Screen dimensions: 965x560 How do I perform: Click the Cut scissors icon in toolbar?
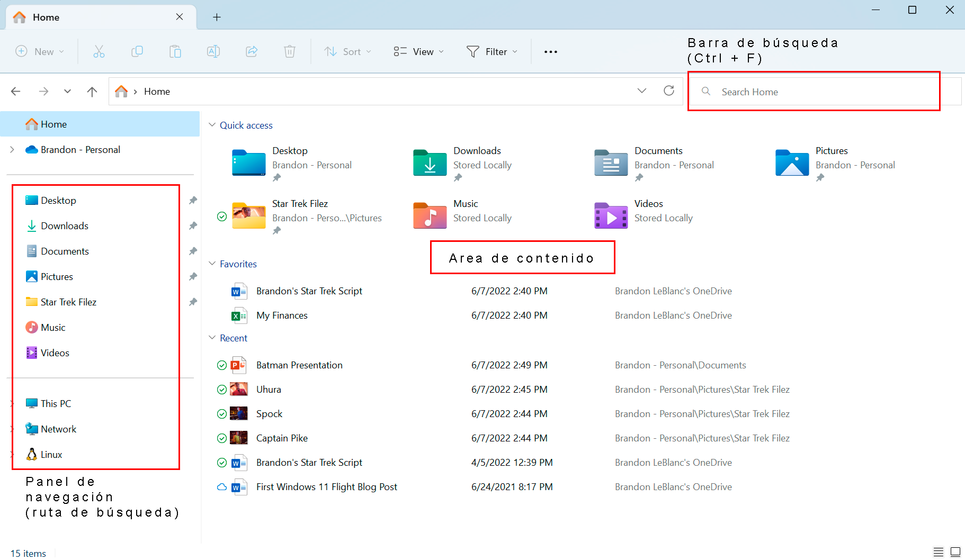99,51
